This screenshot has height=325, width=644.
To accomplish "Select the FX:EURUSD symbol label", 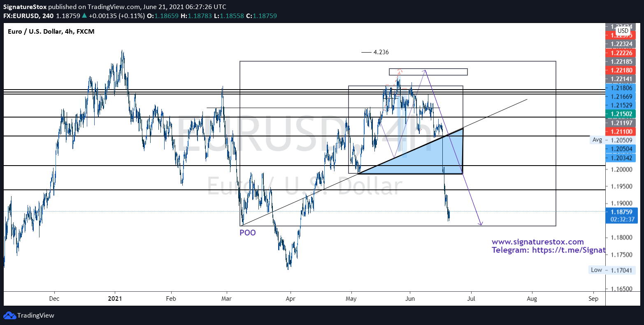I will pos(22,16).
